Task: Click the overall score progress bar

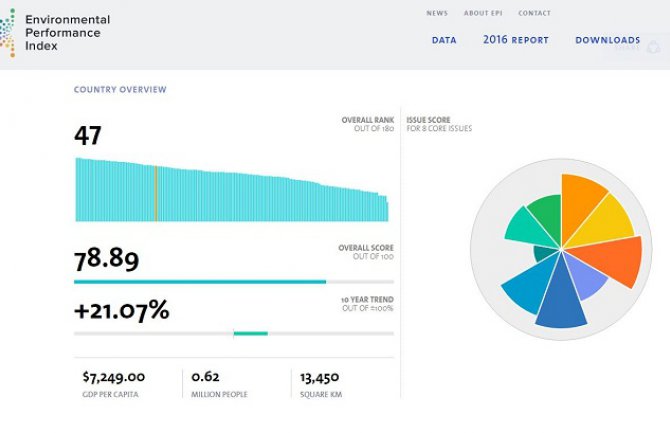Action: [x=200, y=282]
